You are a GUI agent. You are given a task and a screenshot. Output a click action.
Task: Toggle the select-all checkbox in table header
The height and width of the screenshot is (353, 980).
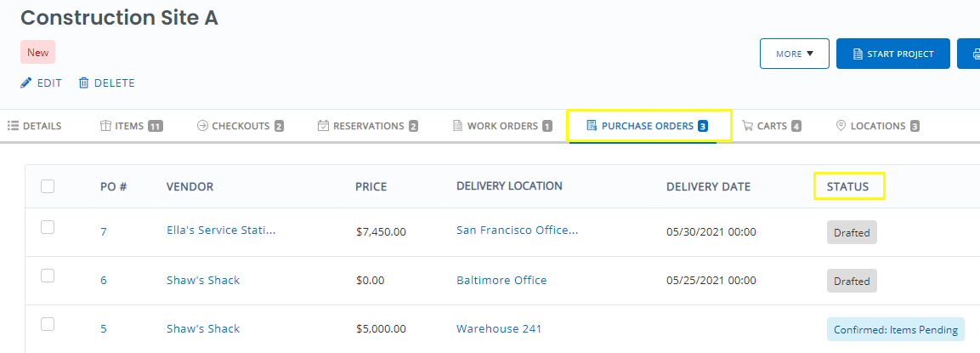[48, 186]
